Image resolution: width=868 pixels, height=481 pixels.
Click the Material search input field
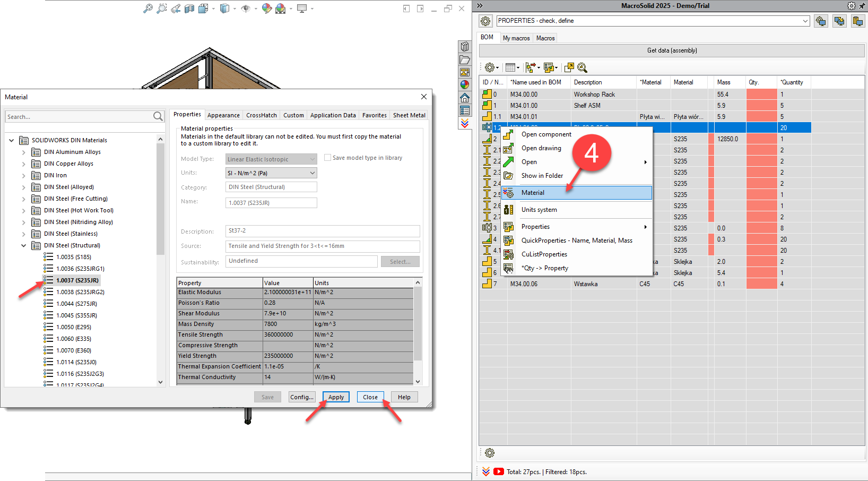pyautogui.click(x=80, y=116)
